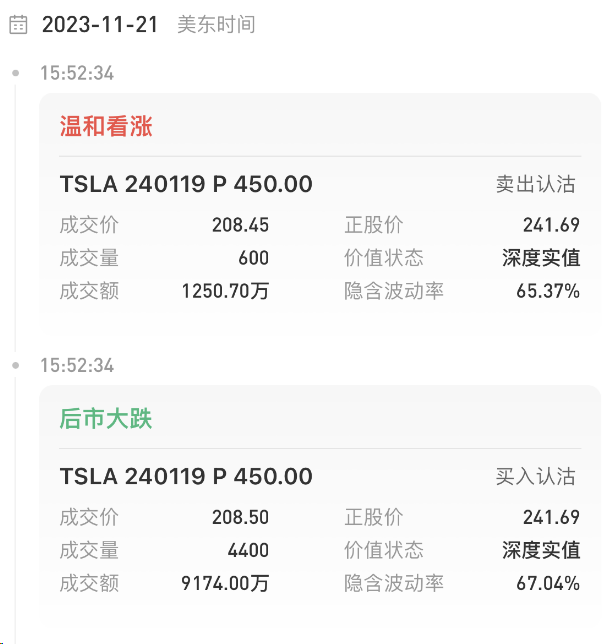The height and width of the screenshot is (644, 604).
Task: Select the first 15:52:34 timeline dot
Action: [16, 74]
